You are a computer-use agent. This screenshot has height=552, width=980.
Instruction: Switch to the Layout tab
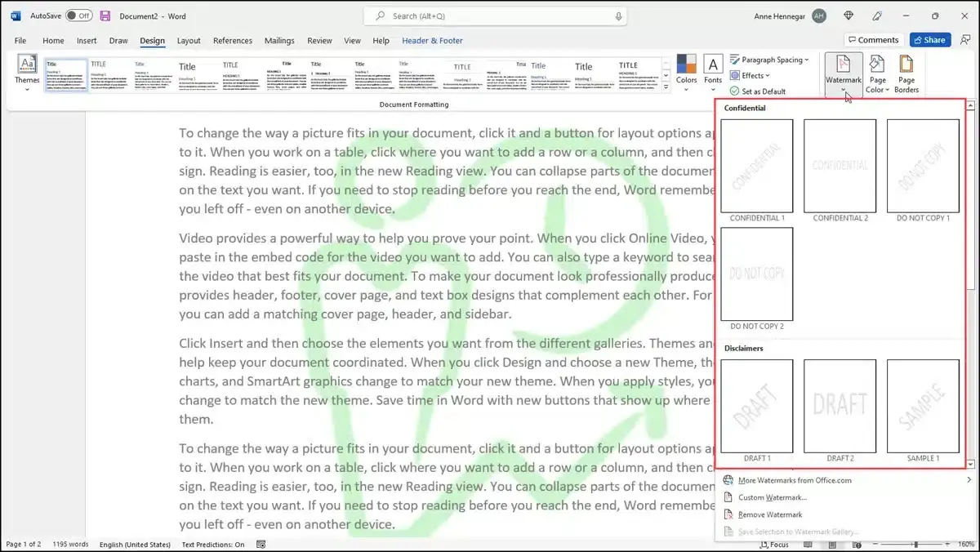(x=189, y=41)
